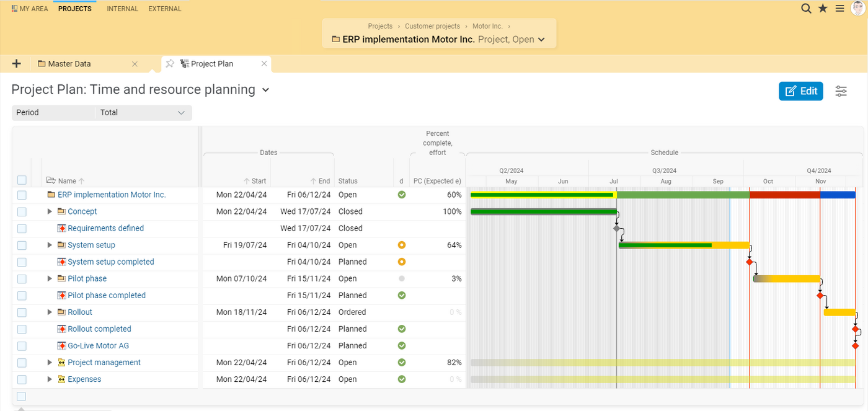Open the Customer projects breadcrumb link

(432, 26)
